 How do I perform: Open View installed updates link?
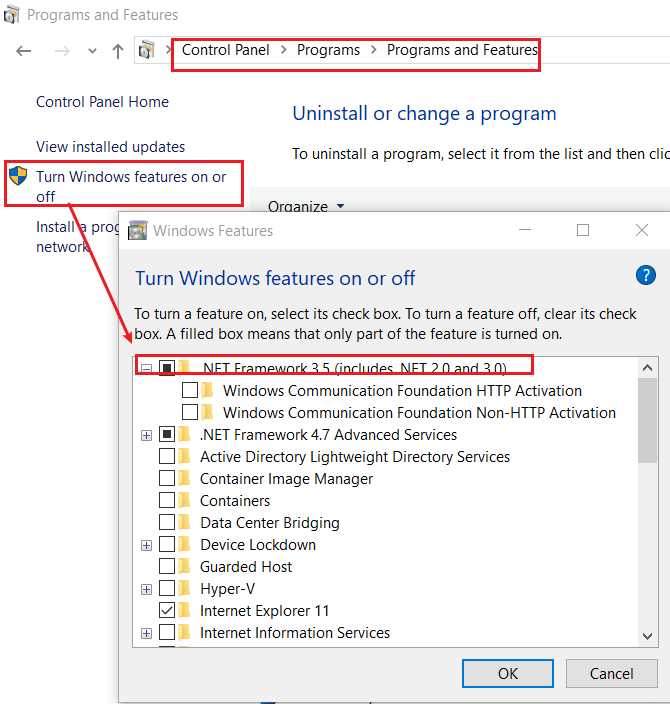[x=110, y=147]
